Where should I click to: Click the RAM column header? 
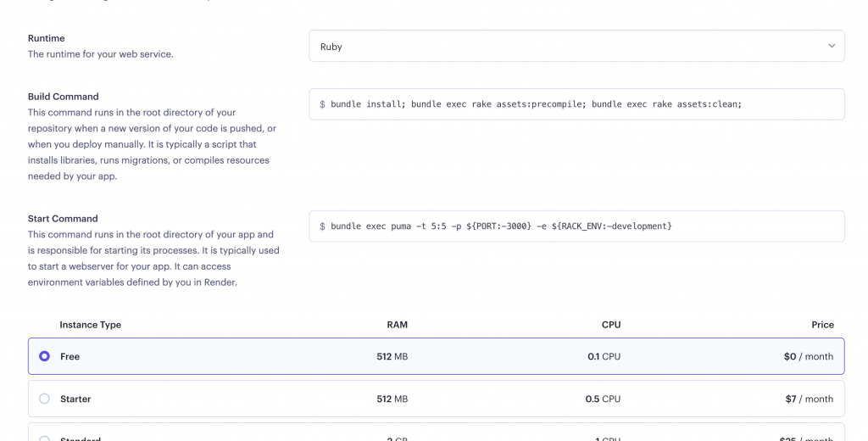tap(397, 325)
